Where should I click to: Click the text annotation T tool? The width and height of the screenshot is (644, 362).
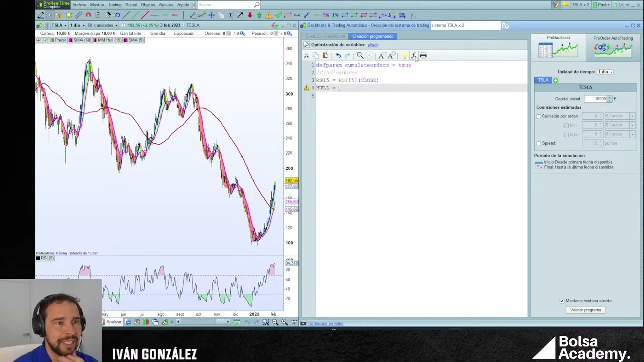click(231, 15)
